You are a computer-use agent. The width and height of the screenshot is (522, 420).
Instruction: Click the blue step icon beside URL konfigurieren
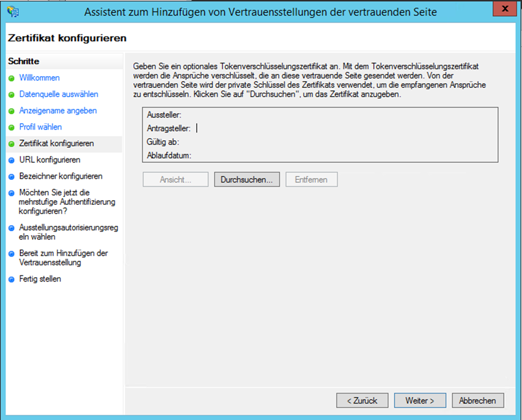coord(12,158)
